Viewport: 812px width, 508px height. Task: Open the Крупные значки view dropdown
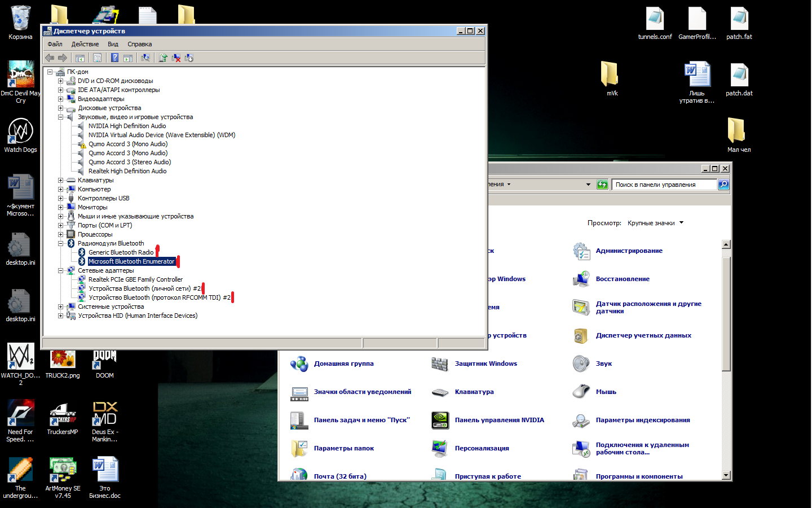(655, 223)
